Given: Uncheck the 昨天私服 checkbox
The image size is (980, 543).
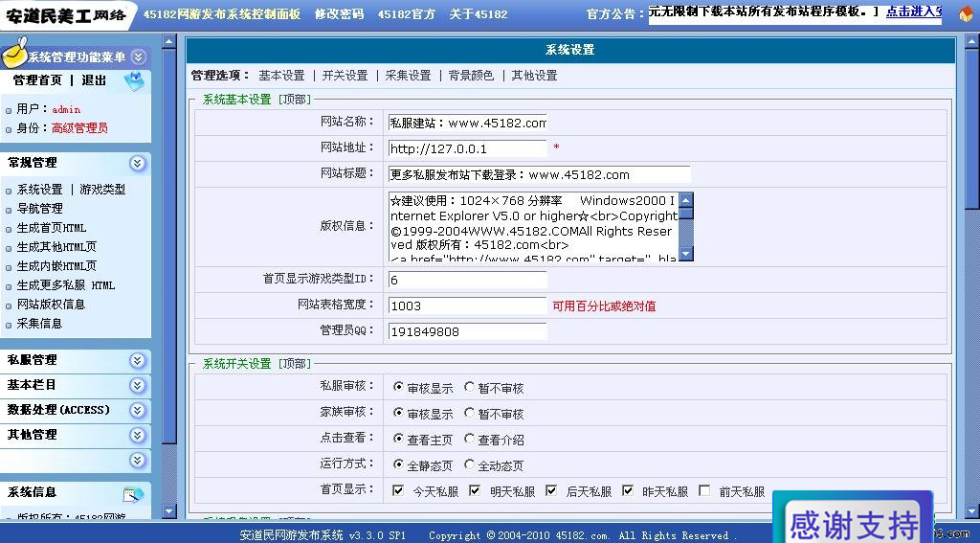Looking at the screenshot, I should click(x=628, y=490).
